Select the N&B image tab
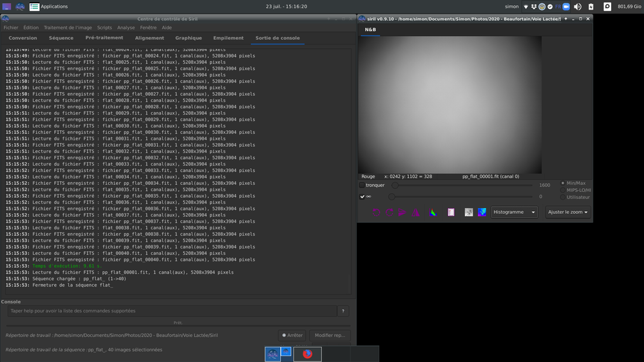The image size is (644, 362). (x=370, y=30)
